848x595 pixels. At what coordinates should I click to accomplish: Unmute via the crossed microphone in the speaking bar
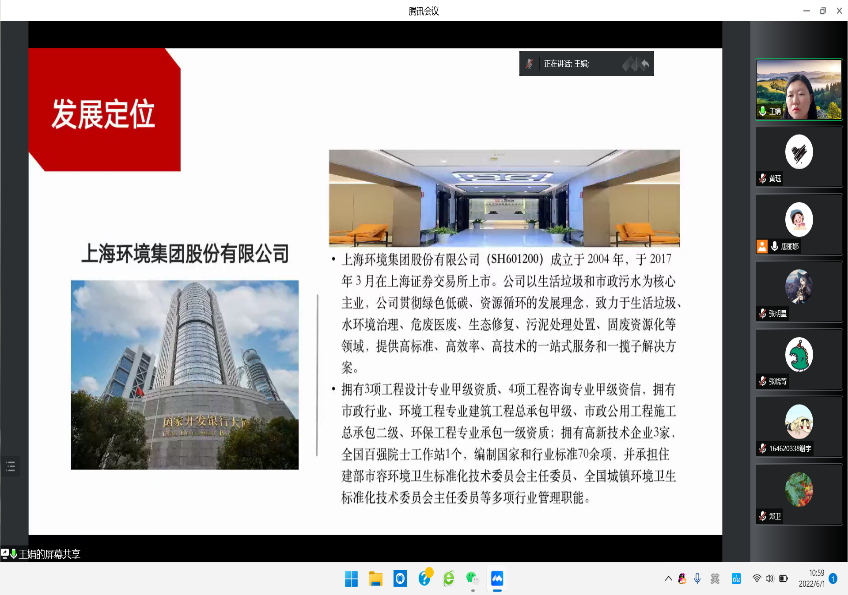tap(529, 64)
